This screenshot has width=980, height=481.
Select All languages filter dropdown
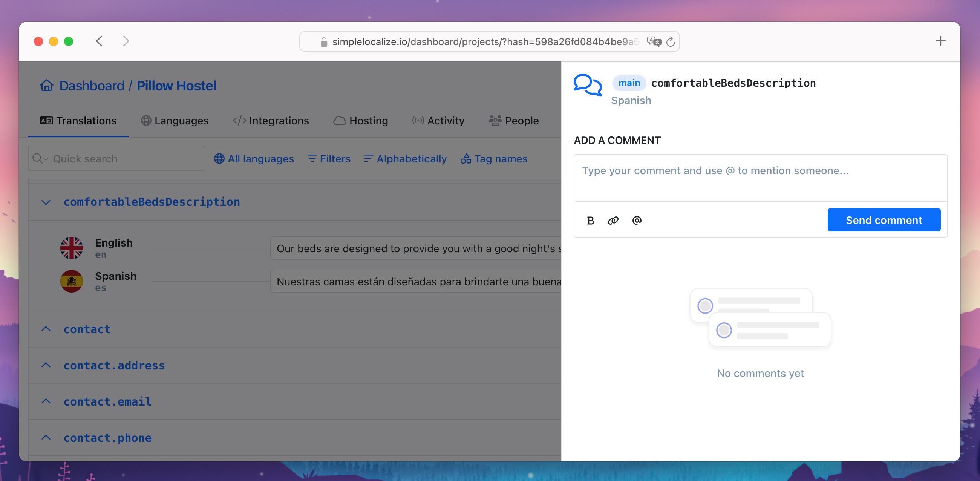pyautogui.click(x=253, y=159)
